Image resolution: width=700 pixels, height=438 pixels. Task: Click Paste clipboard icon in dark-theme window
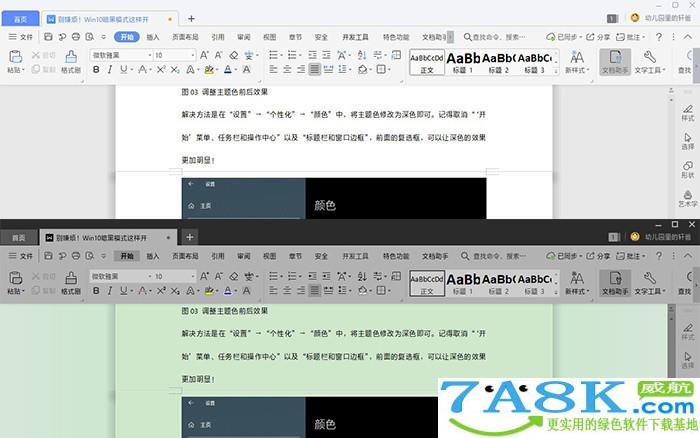[x=16, y=277]
